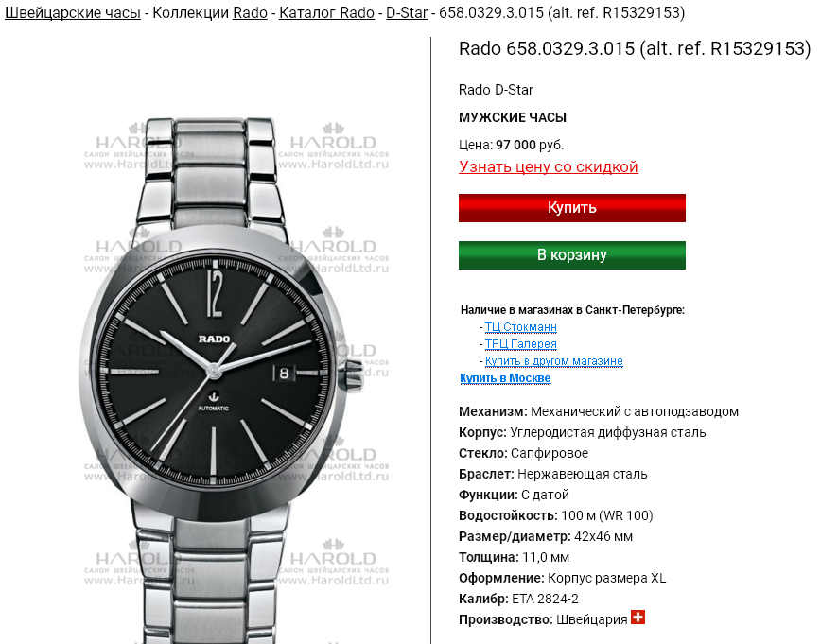
Task: Open the ТРЦ Галерея store link
Action: [520, 344]
